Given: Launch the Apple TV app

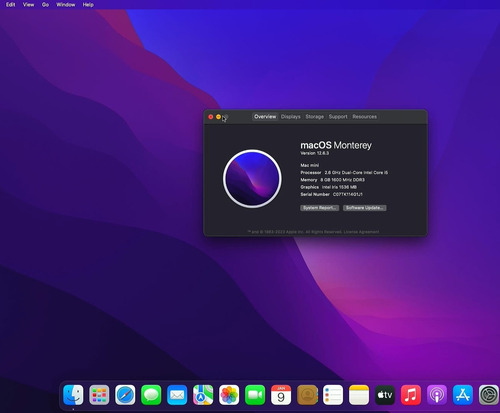Looking at the screenshot, I should (x=385, y=395).
